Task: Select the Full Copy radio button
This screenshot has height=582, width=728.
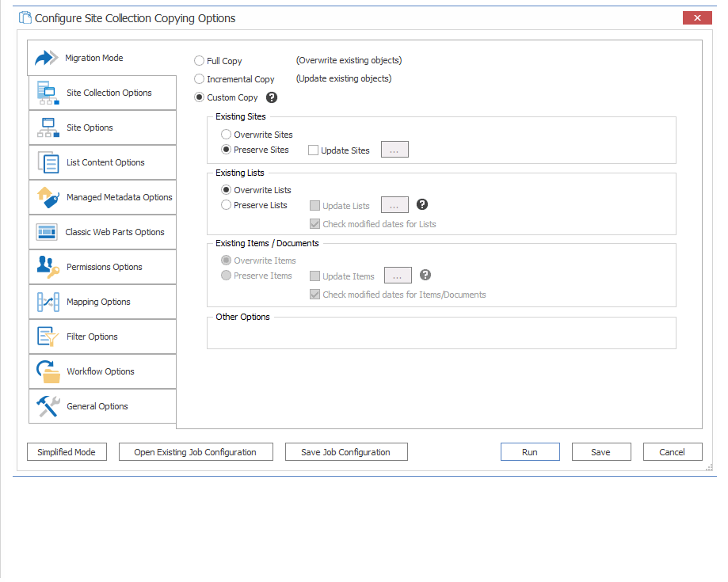Action: (x=199, y=60)
